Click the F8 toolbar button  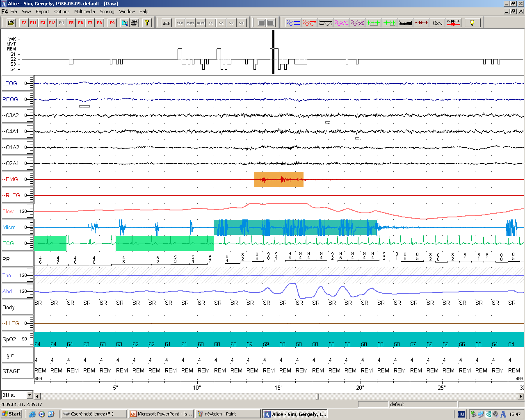tap(99, 23)
